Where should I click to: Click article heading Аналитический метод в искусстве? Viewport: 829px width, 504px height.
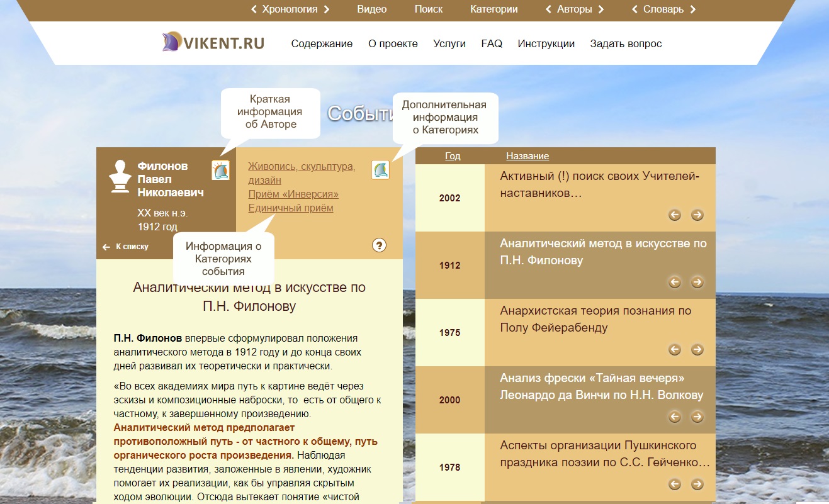click(249, 297)
